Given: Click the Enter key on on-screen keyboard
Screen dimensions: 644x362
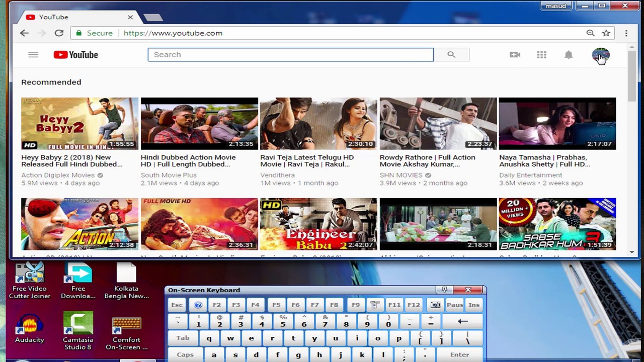Looking at the screenshot, I should pyautogui.click(x=459, y=354).
